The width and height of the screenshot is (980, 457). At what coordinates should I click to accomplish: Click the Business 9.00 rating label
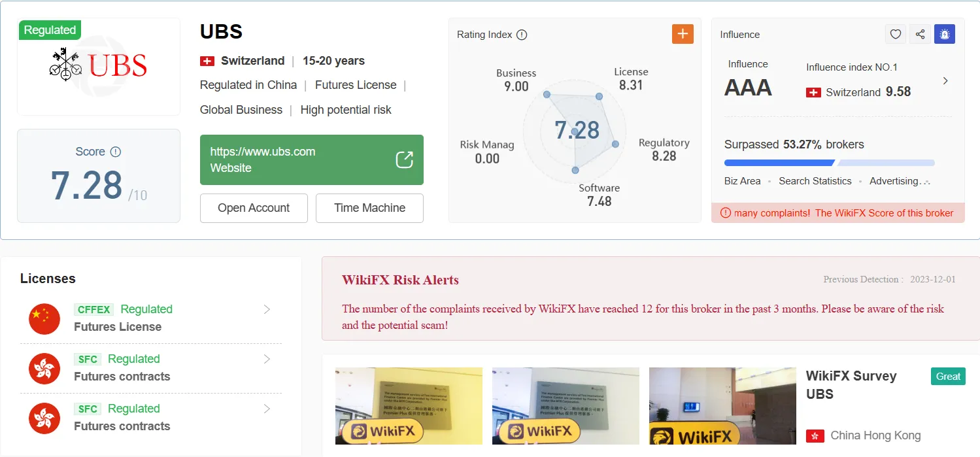tap(516, 80)
